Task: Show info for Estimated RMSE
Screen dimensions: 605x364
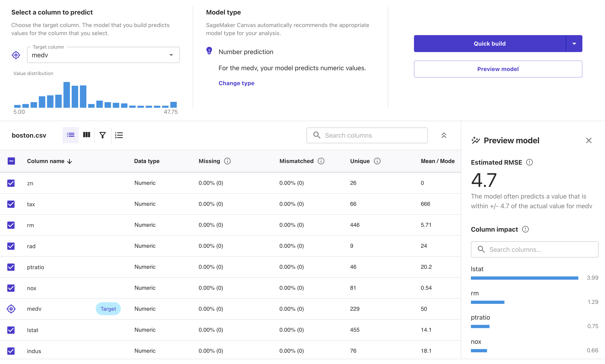Action: click(529, 162)
